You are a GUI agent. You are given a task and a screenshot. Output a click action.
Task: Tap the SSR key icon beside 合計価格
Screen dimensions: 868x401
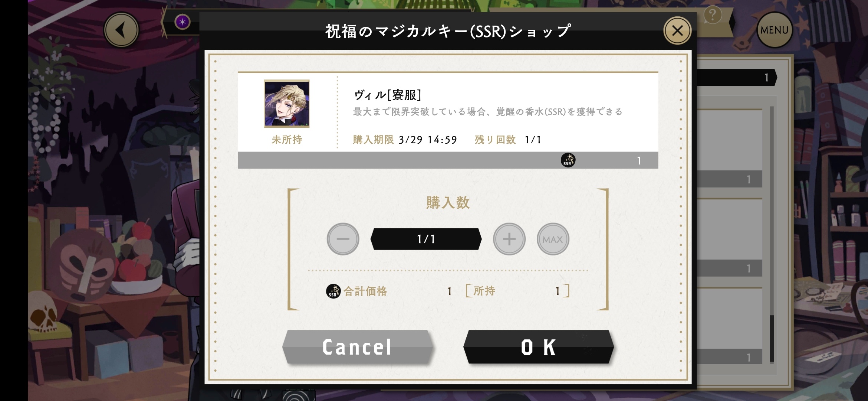tap(333, 291)
